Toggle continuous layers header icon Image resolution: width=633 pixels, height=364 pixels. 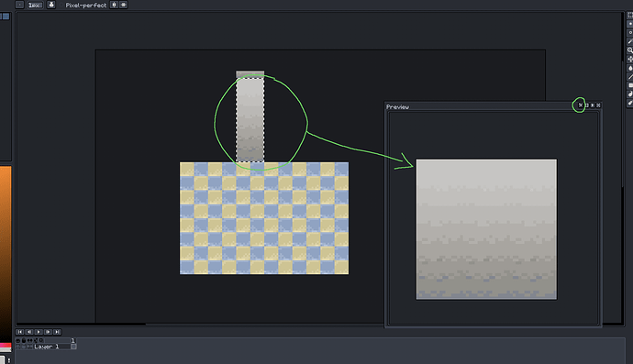click(x=30, y=340)
